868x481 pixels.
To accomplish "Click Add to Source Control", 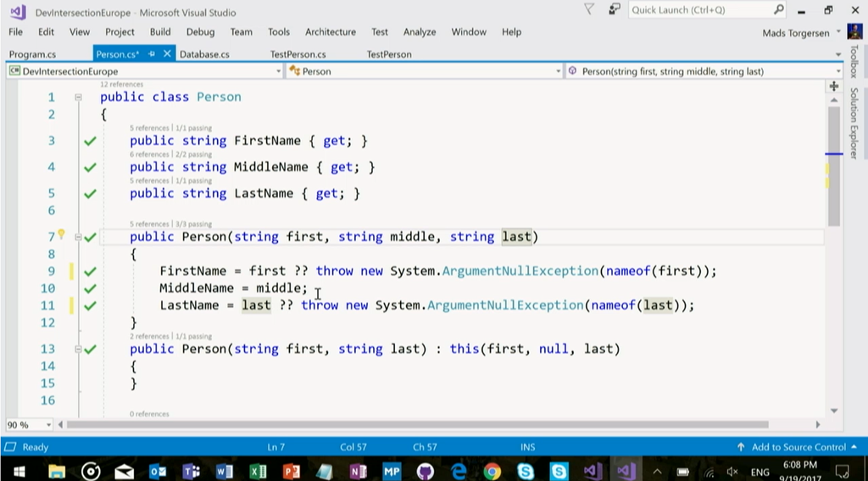I will [798, 446].
